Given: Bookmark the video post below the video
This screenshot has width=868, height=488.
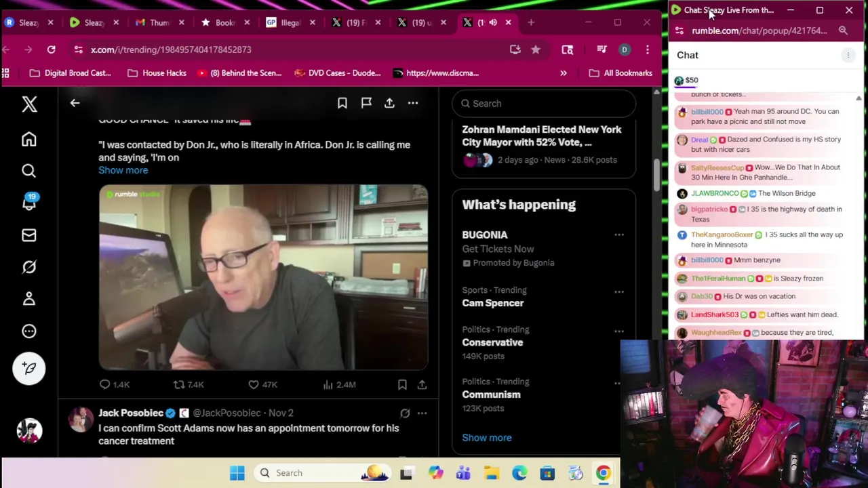Looking at the screenshot, I should [x=402, y=384].
